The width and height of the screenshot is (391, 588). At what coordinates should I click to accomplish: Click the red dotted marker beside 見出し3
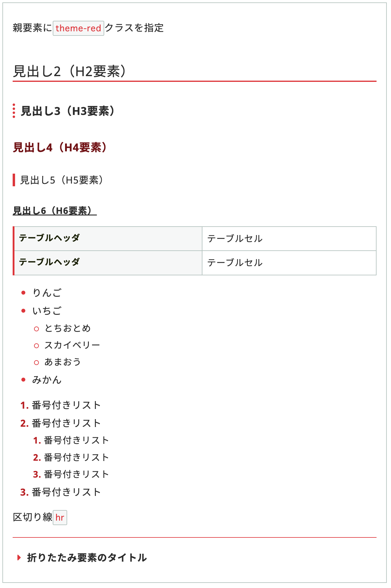point(14,111)
